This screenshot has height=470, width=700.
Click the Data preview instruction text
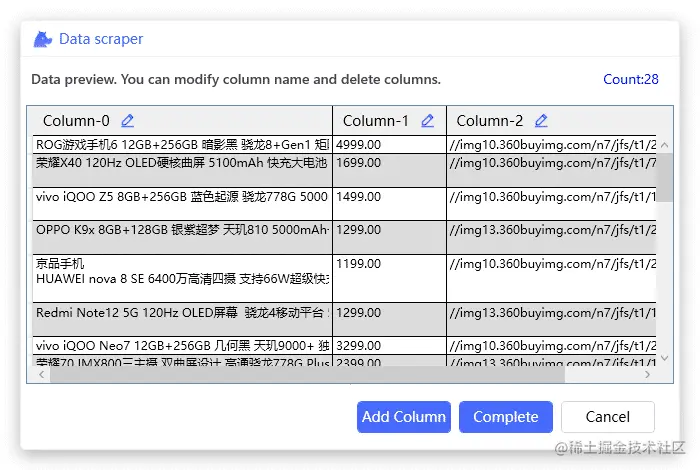tap(236, 79)
